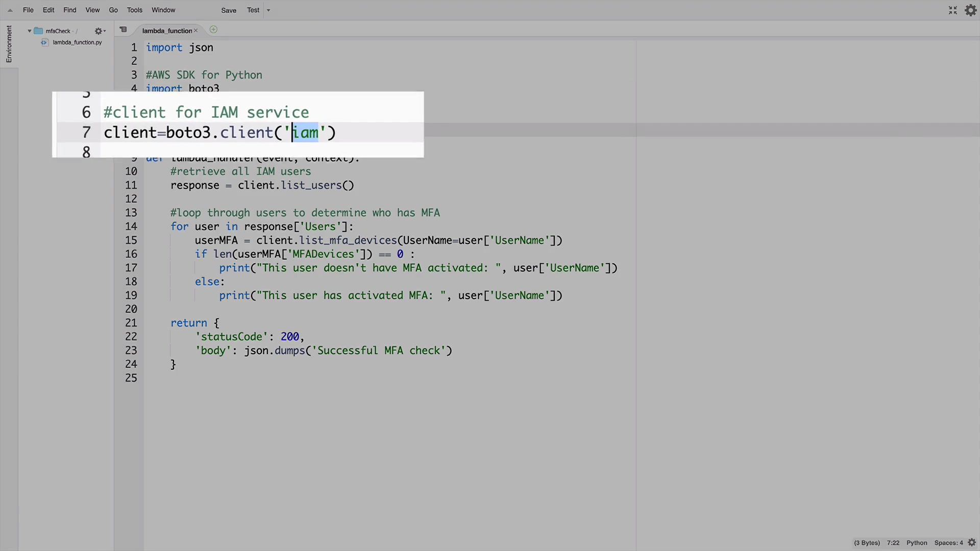Collapse the menu bar with the up arrow
980x551 pixels.
click(x=10, y=10)
